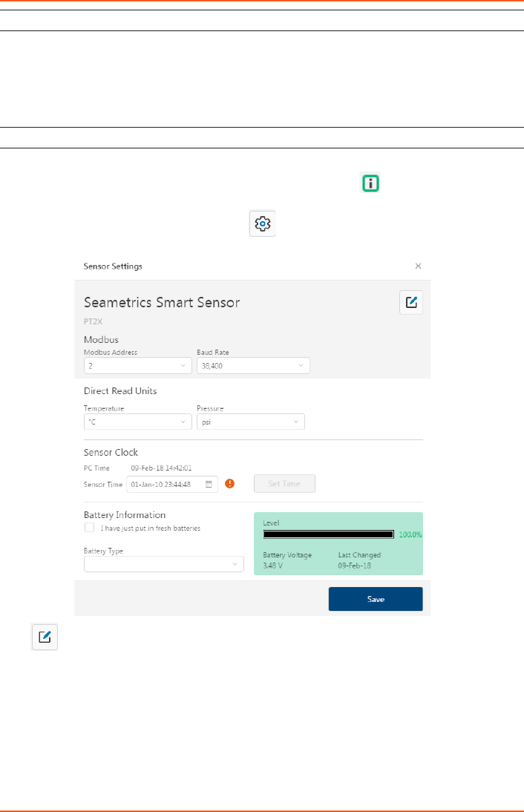
Task: Close the Sensor Settings dialog
Action: 418,266
